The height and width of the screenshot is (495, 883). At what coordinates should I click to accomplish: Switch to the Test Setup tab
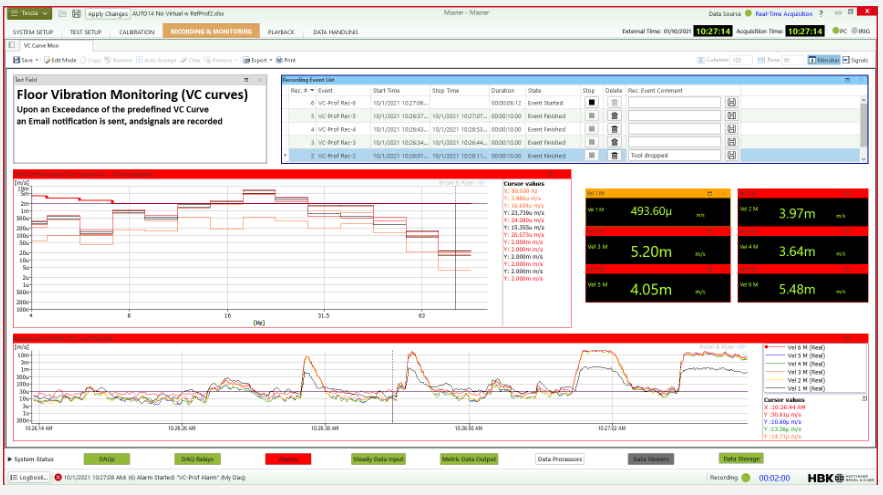pos(86,32)
